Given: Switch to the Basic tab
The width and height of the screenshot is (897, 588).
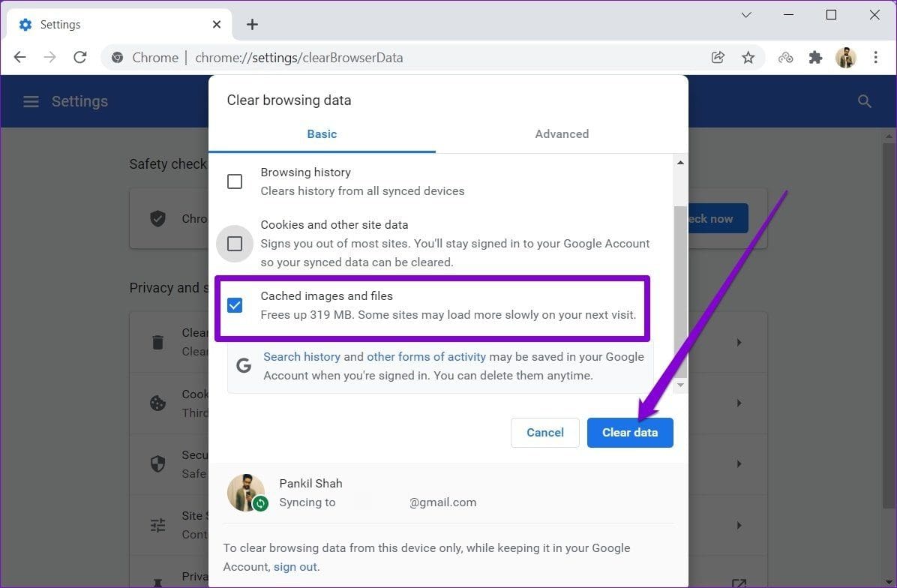Looking at the screenshot, I should 322,133.
